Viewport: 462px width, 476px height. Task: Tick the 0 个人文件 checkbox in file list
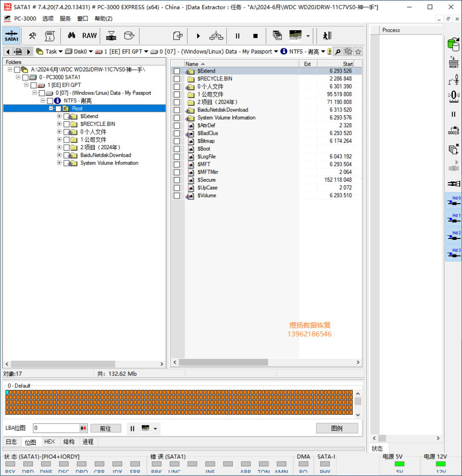tap(177, 86)
